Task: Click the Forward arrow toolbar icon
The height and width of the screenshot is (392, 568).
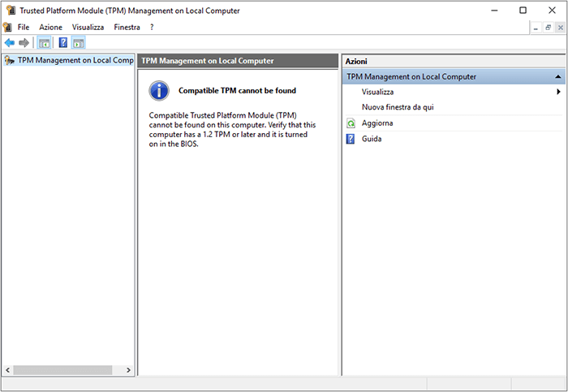Action: 24,43
